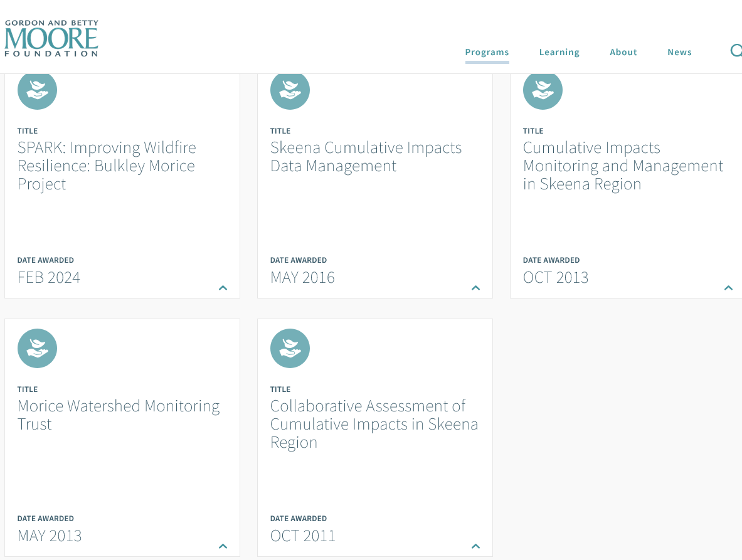Collapse the Cumulative Impacts Monitoring card chevron

(x=728, y=288)
